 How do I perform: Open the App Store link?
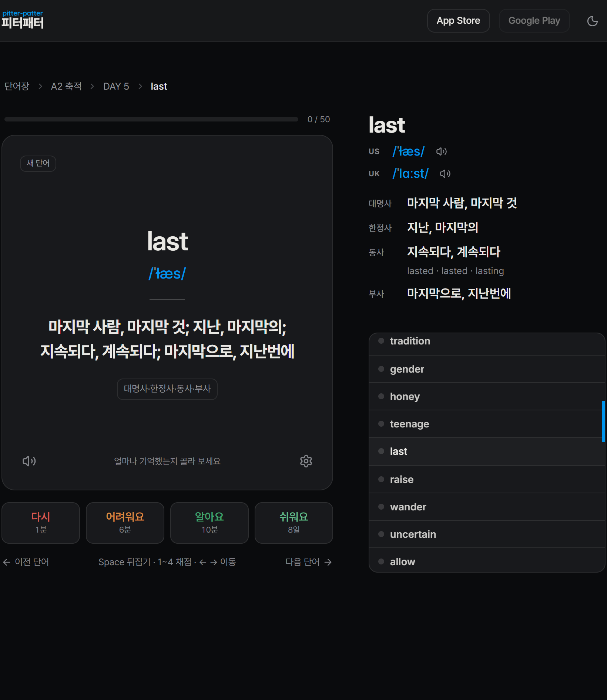(x=458, y=21)
